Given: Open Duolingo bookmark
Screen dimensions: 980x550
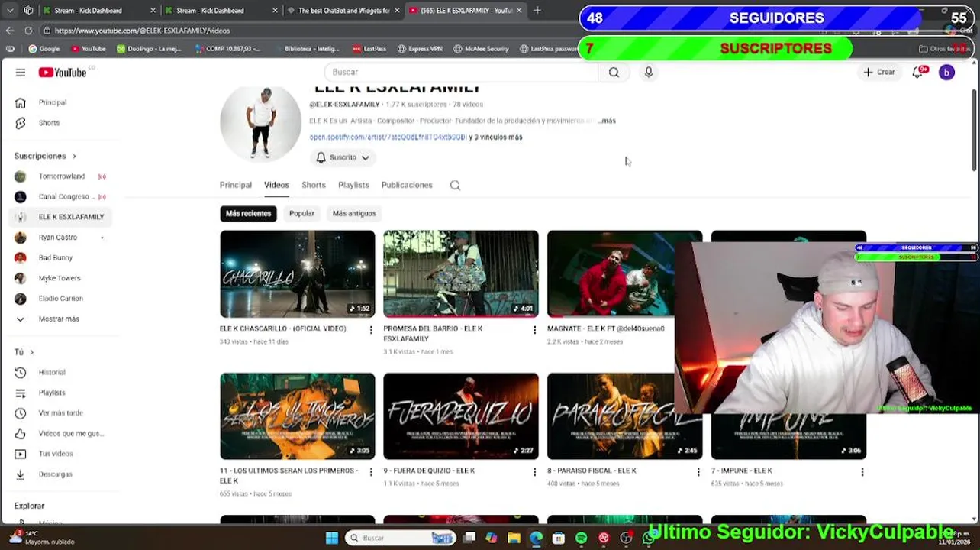Looking at the screenshot, I should (x=149, y=48).
